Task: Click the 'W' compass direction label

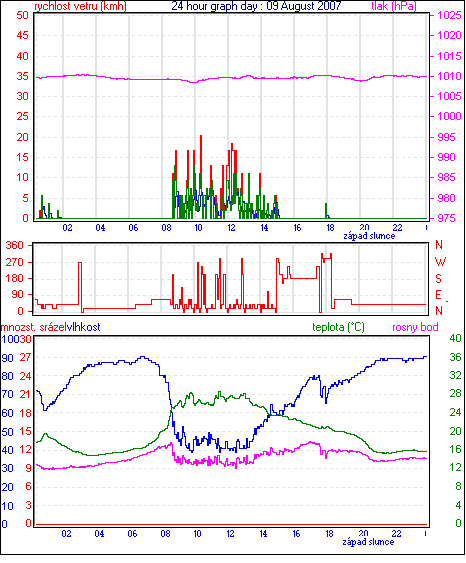Action: point(440,262)
